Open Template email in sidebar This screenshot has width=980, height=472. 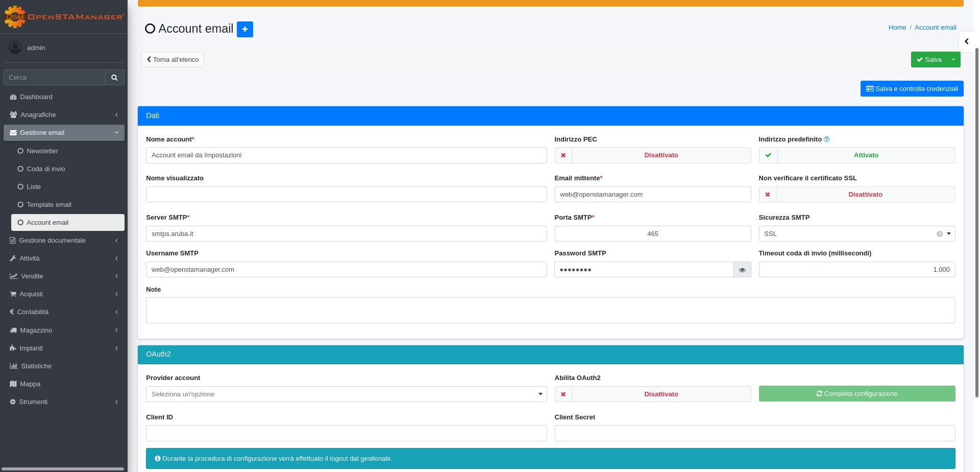coord(49,205)
